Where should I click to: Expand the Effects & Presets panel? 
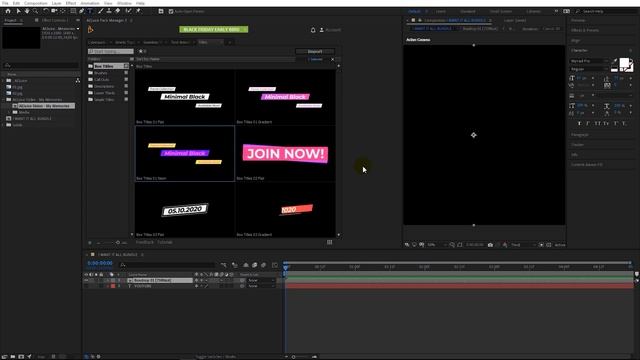pyautogui.click(x=585, y=30)
